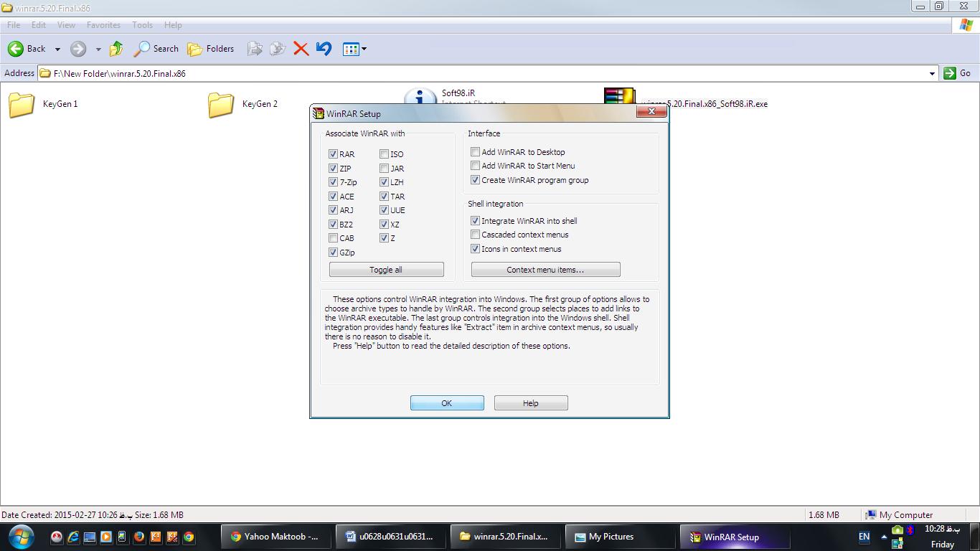This screenshot has width=980, height=551.
Task: Open the Back button history dropdown
Action: point(57,49)
